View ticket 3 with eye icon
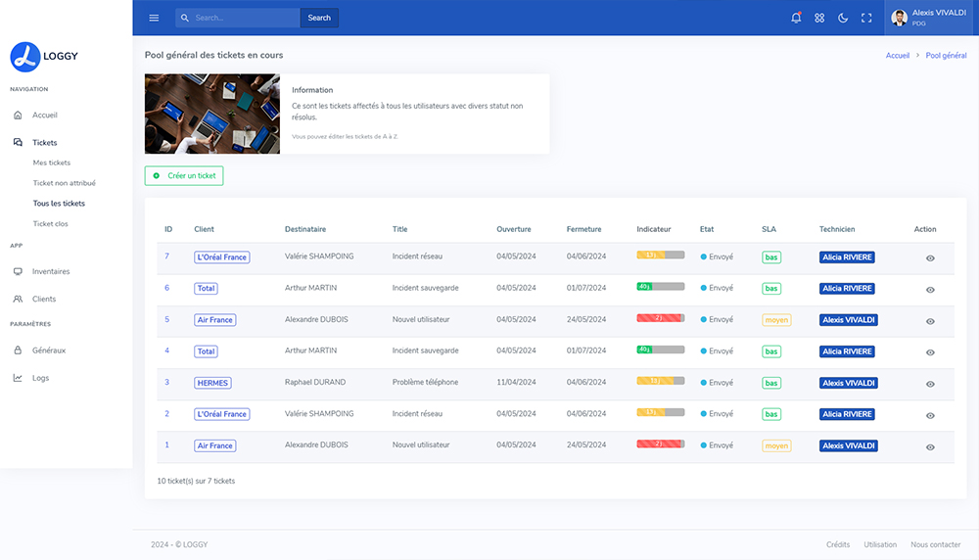 (930, 384)
